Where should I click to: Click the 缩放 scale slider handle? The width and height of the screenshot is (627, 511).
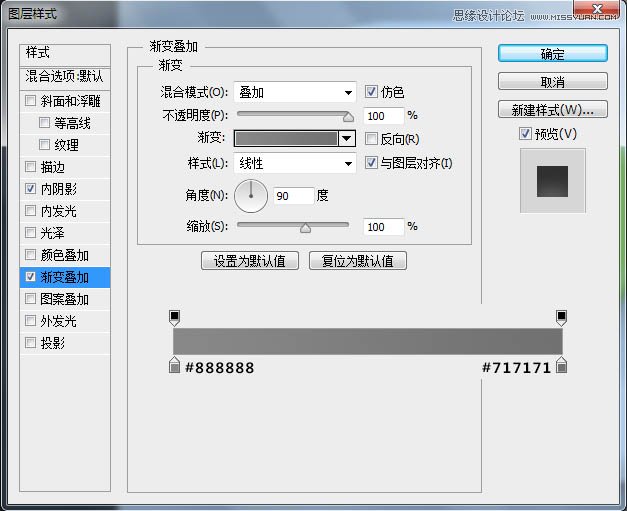[x=305, y=228]
